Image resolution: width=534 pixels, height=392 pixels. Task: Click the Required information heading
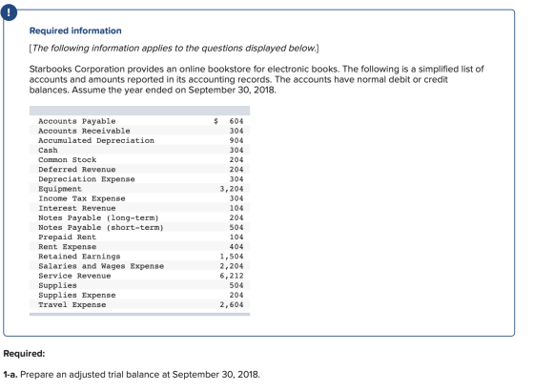(75, 31)
